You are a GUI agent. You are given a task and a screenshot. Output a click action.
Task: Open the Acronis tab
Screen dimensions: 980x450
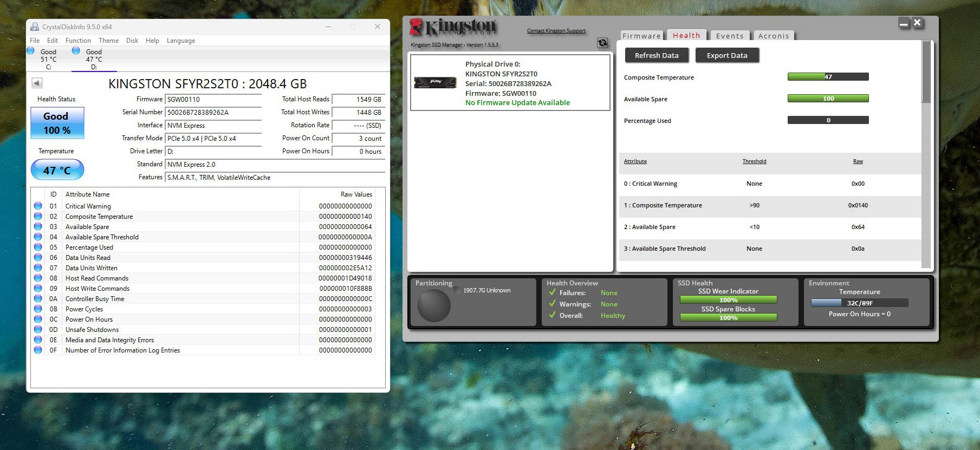[774, 36]
